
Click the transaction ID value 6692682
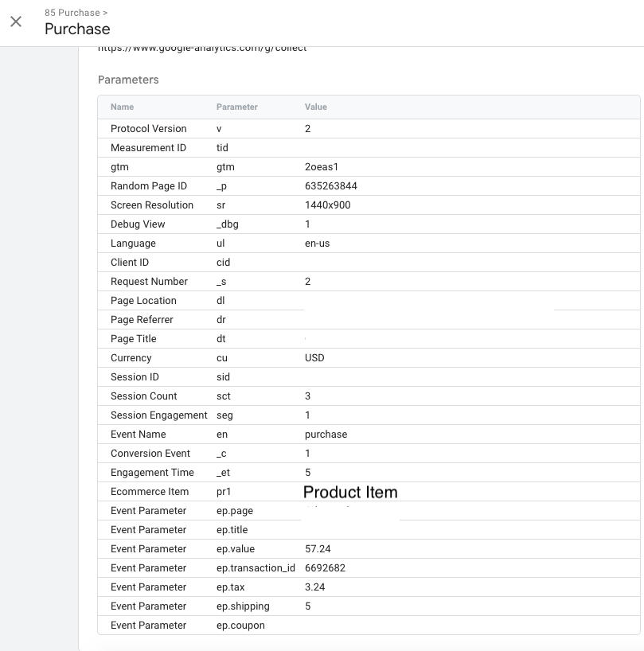325,568
